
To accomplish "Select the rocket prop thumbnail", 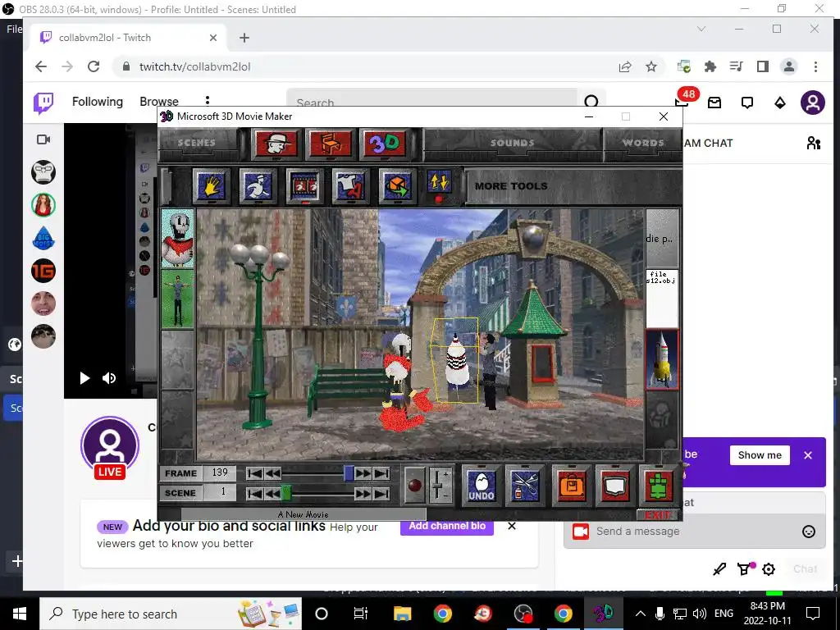I will coord(662,359).
